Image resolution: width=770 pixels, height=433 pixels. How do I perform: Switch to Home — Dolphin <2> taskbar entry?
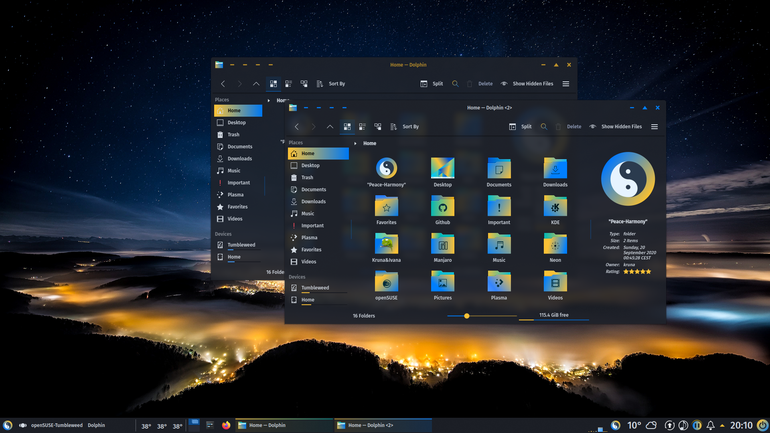tap(383, 425)
